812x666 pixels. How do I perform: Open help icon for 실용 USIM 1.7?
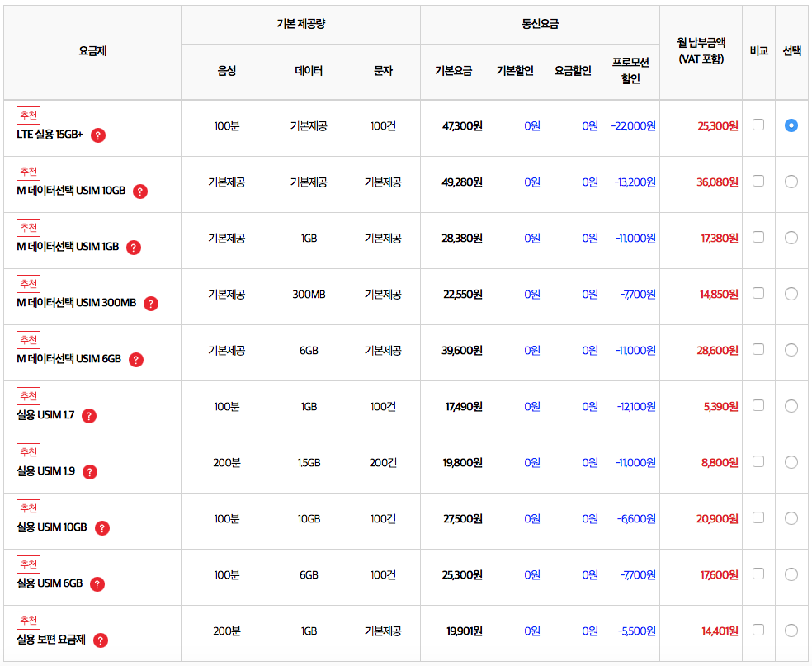[x=89, y=416]
